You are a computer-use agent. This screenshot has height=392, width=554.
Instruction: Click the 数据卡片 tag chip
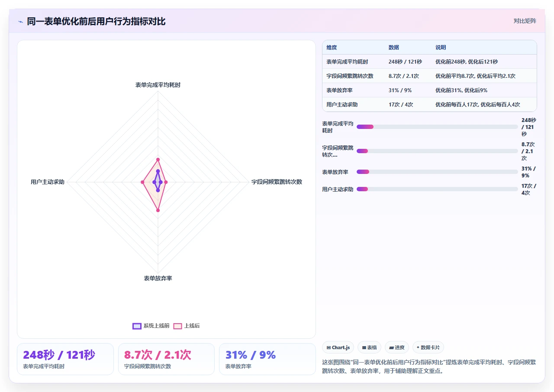tap(428, 347)
